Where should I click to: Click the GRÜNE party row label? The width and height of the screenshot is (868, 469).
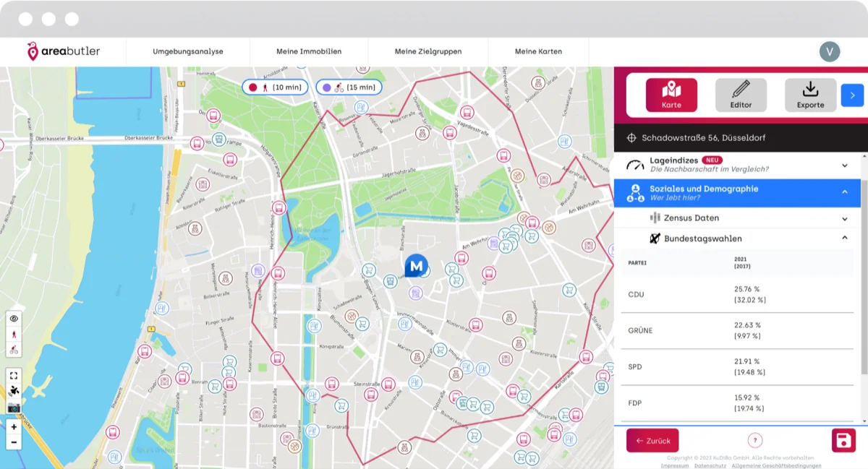pyautogui.click(x=640, y=330)
